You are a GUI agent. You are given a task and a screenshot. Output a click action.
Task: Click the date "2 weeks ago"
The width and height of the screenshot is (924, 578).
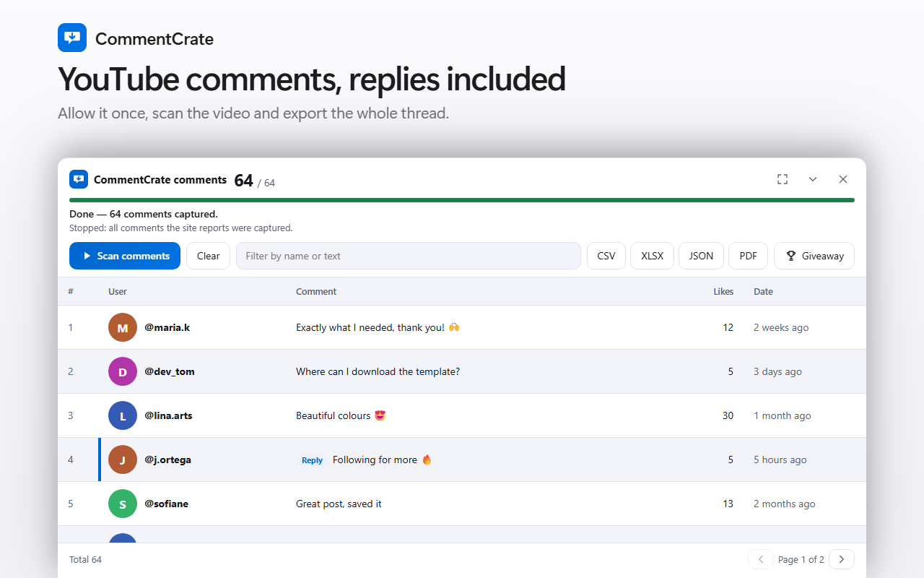tap(781, 327)
